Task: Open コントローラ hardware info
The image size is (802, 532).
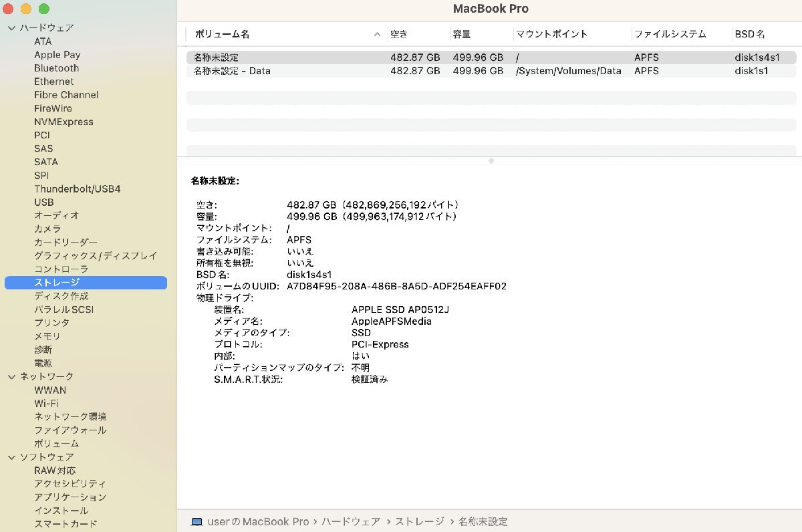Action: [x=61, y=269]
